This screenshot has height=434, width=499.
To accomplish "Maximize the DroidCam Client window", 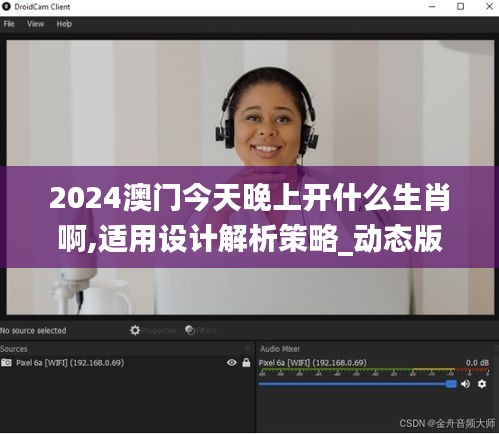I will point(460,6).
